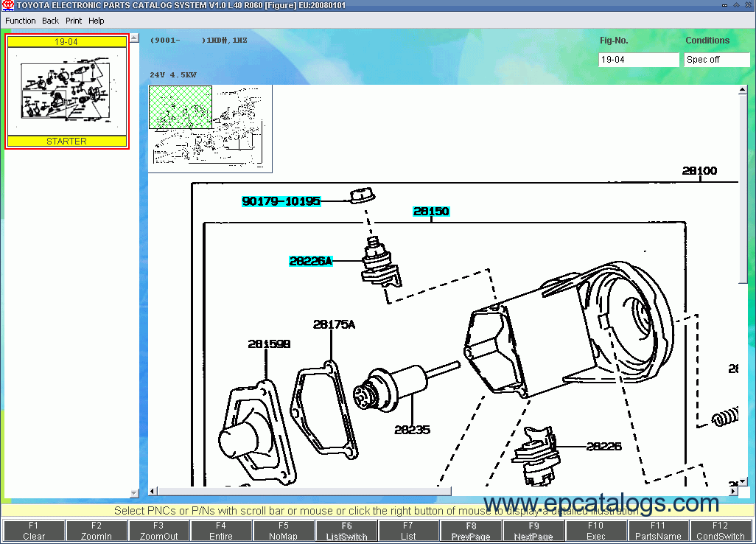The width and height of the screenshot is (756, 544).
Task: Show part names with F11 PartsName
Action: (658, 531)
